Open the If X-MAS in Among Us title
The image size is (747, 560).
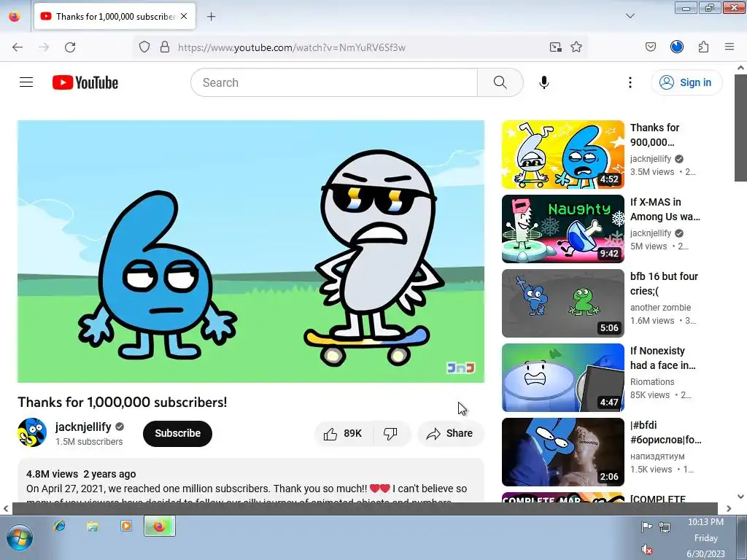tap(665, 209)
